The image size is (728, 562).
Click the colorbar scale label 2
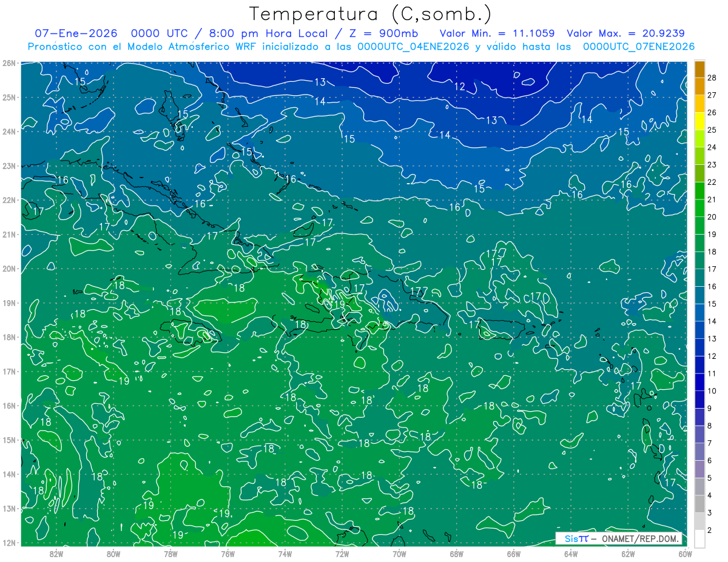(x=710, y=530)
